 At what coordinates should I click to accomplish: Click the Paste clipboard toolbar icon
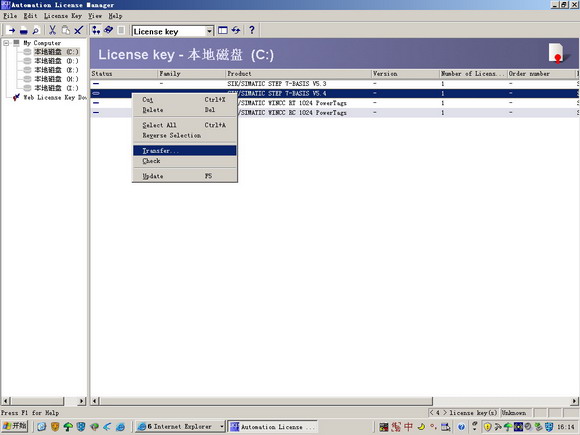pyautogui.click(x=65, y=30)
